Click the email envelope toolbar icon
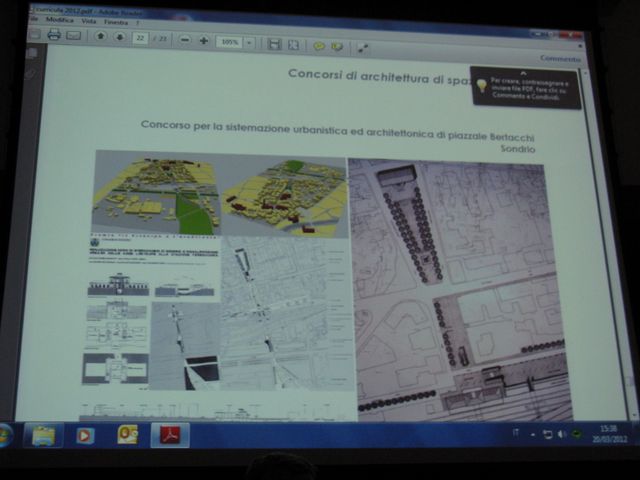The width and height of the screenshot is (640, 480). (74, 36)
